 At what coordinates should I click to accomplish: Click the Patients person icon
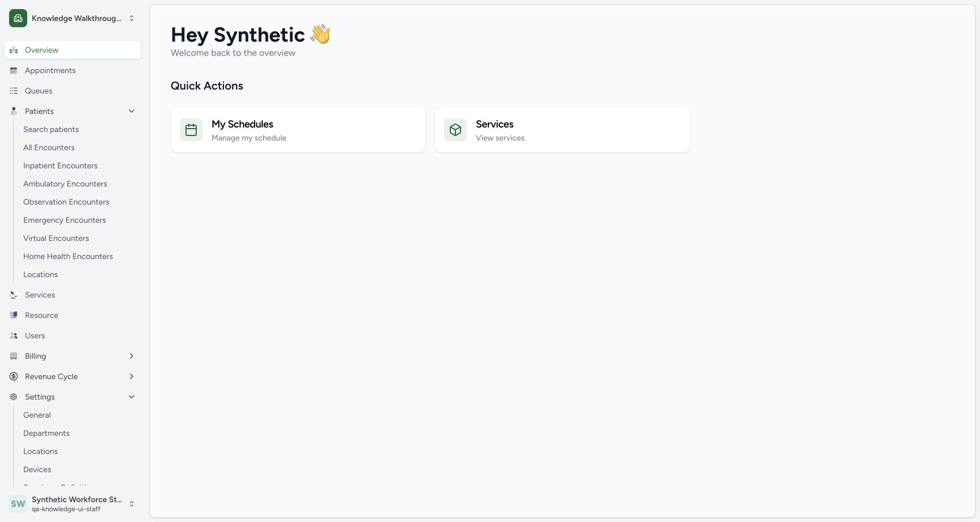[14, 111]
